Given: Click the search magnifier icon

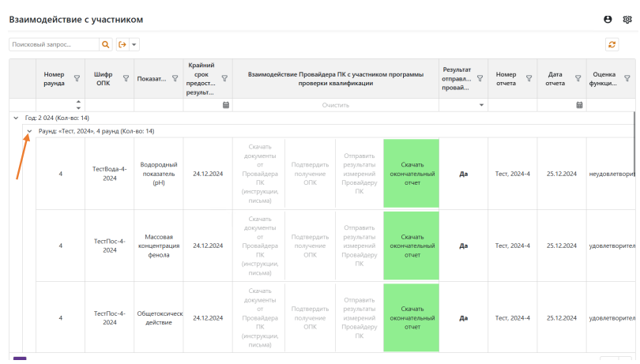Looking at the screenshot, I should 105,45.
